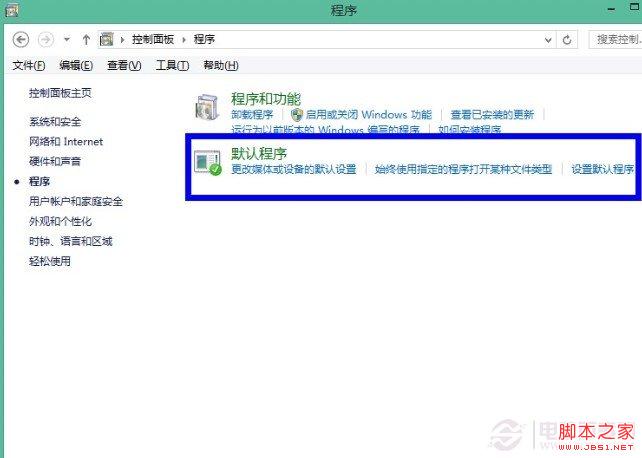
Task: Click 启用或关闭 Windows 功能 link
Action: click(369, 114)
